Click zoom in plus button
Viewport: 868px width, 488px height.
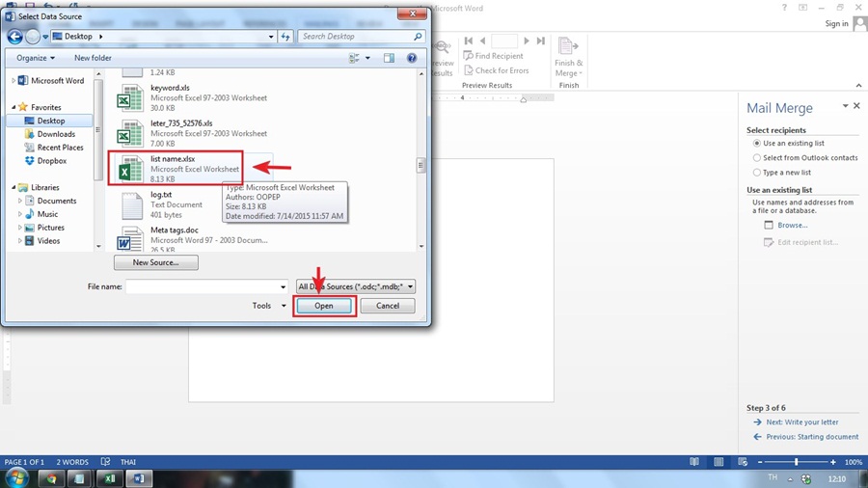point(832,462)
